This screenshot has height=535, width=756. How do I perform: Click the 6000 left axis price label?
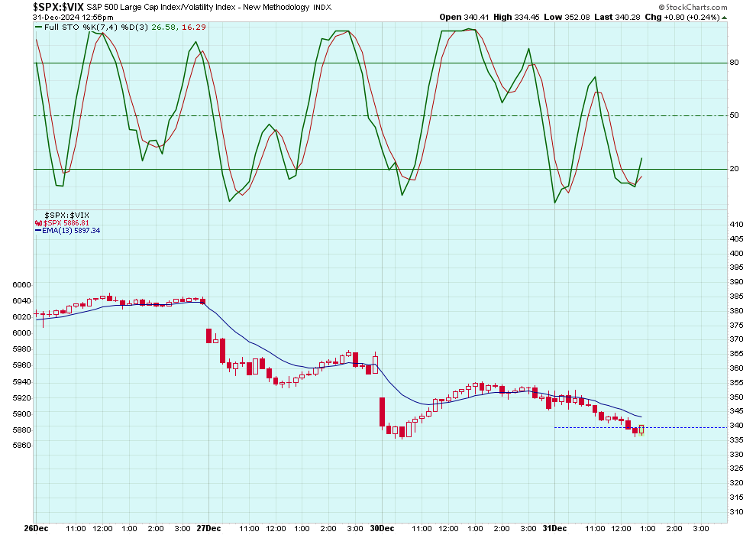[x=21, y=333]
